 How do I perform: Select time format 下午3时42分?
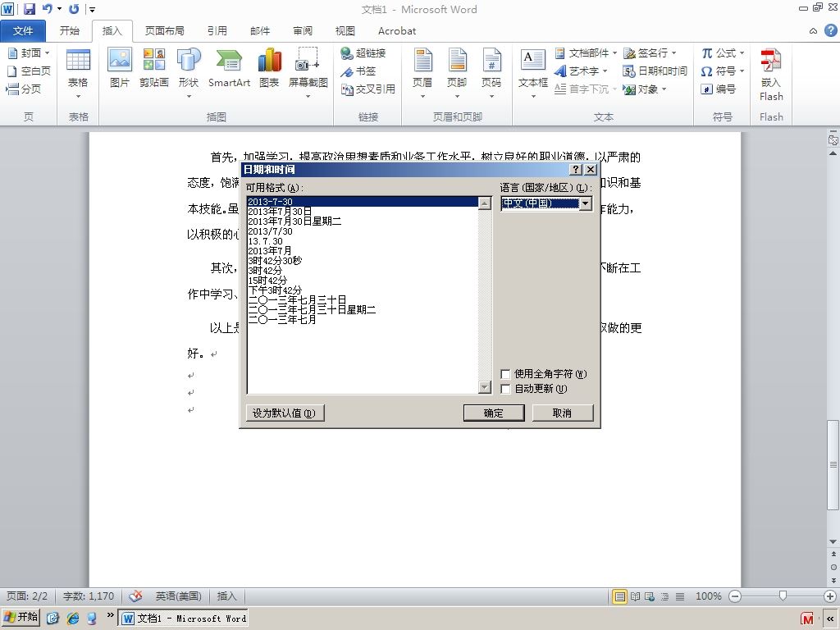[275, 290]
